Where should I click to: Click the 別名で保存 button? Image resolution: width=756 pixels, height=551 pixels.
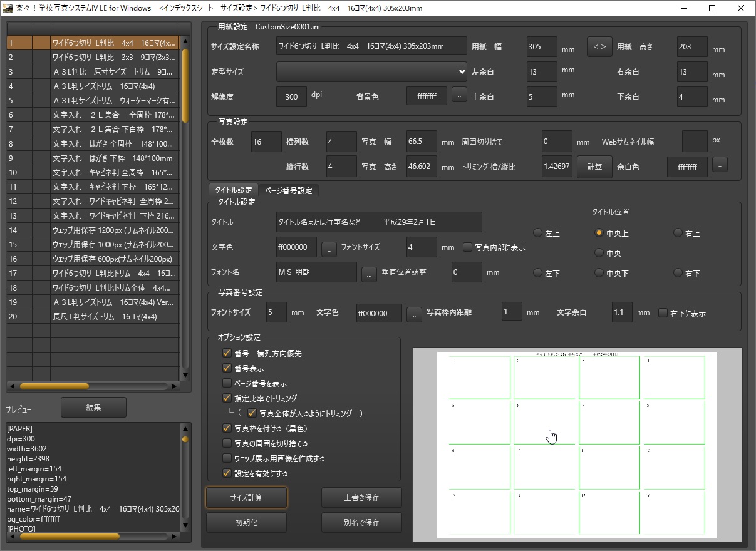[x=361, y=522]
